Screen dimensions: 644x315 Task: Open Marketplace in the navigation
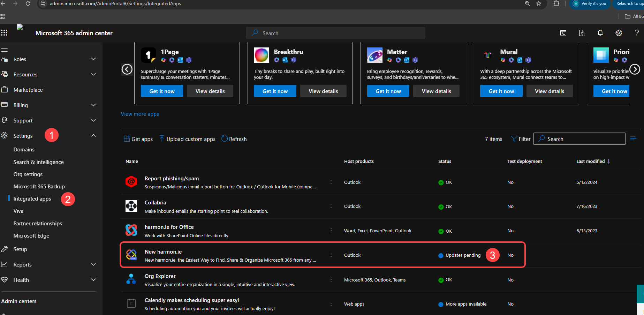tap(28, 90)
